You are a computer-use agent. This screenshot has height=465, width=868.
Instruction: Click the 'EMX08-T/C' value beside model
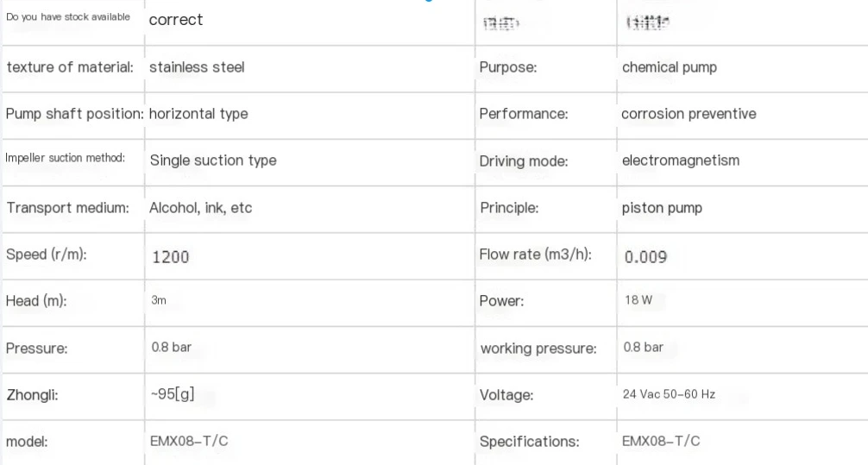pyautogui.click(x=189, y=441)
